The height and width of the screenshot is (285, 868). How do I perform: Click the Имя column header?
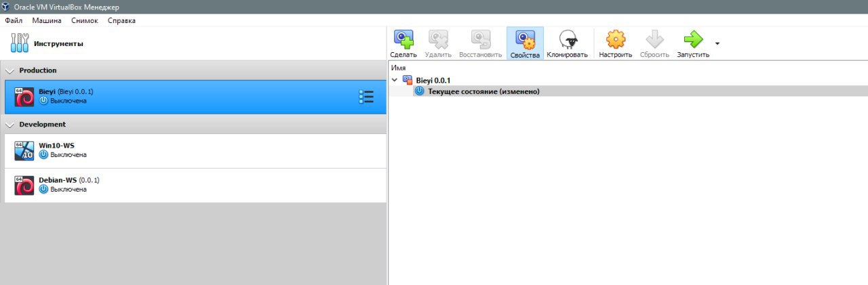tap(399, 68)
